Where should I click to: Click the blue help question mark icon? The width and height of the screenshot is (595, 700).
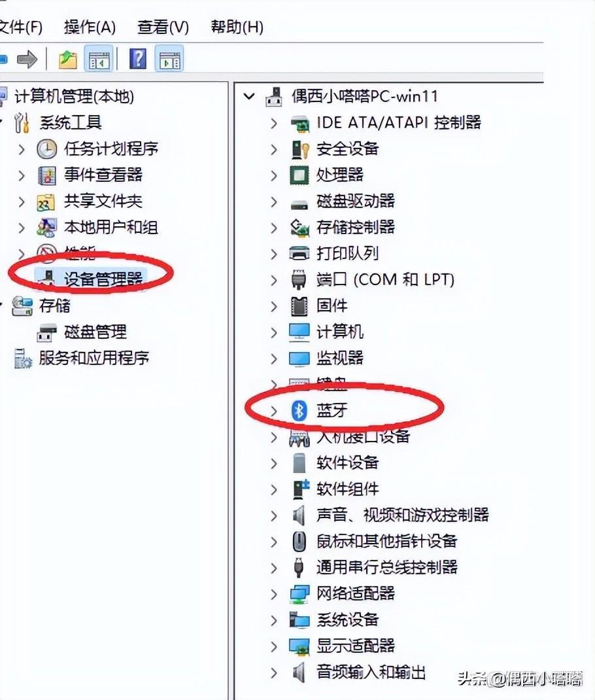(x=138, y=59)
